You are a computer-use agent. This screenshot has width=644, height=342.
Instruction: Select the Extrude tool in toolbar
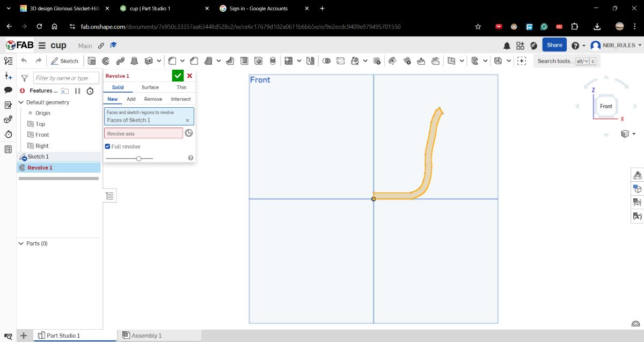pos(92,61)
